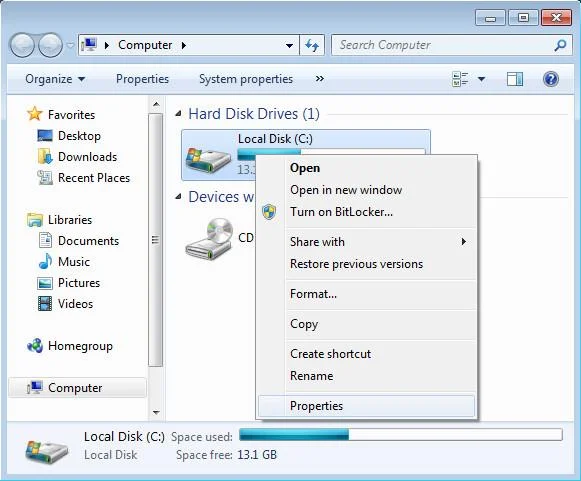Screen dimensions: 581x481
Task: Click the Back navigation arrow button
Action: click(x=22, y=45)
